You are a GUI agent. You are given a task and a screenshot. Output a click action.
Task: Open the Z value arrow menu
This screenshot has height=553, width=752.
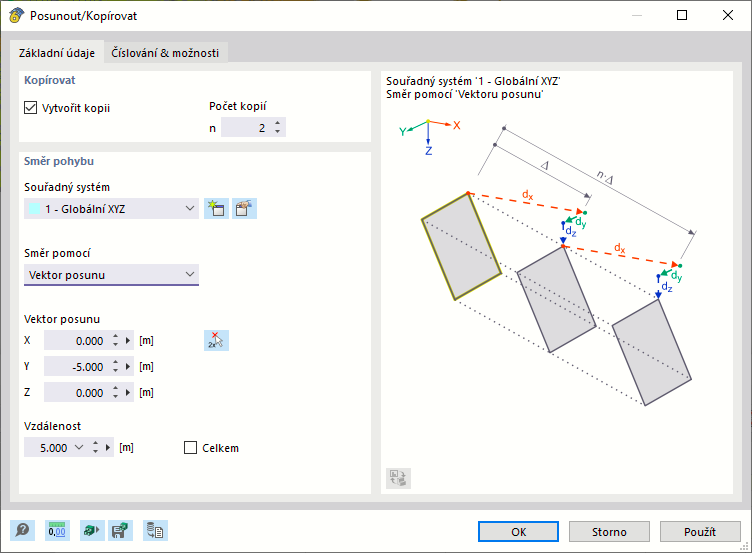coord(128,392)
